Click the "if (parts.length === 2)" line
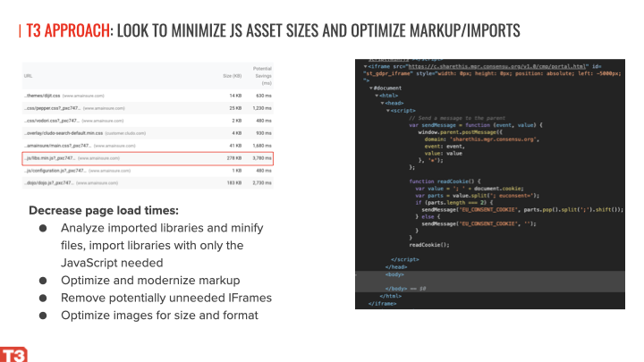The width and height of the screenshot is (644, 362). [x=453, y=202]
